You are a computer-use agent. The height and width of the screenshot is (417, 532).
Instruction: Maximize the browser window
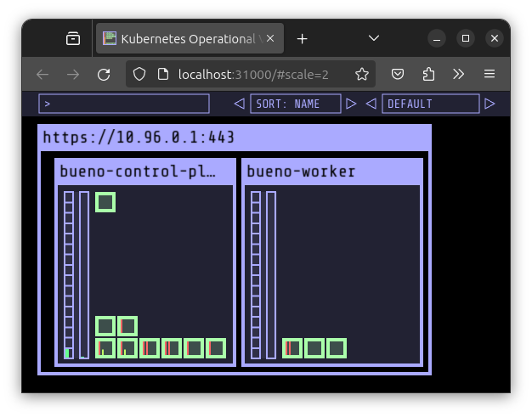coord(466,38)
